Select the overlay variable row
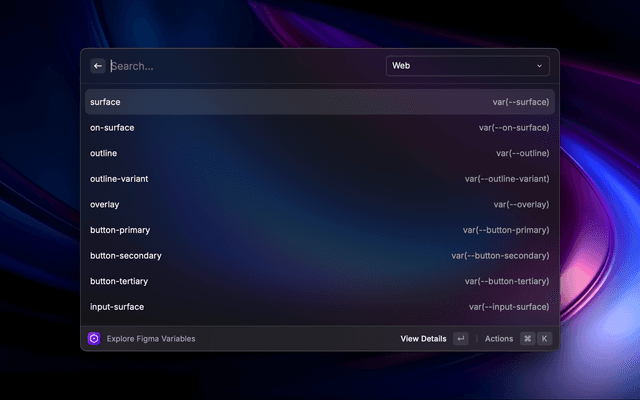This screenshot has height=400, width=640. tap(319, 204)
